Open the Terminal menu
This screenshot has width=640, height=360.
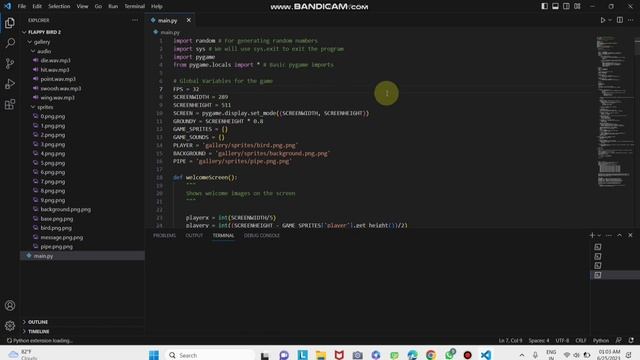point(134,6)
